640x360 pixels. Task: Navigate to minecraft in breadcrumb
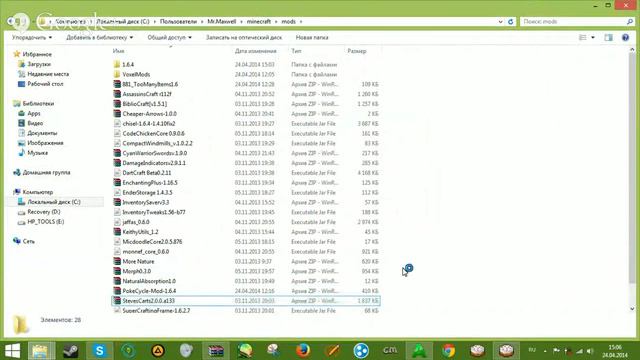[259, 22]
